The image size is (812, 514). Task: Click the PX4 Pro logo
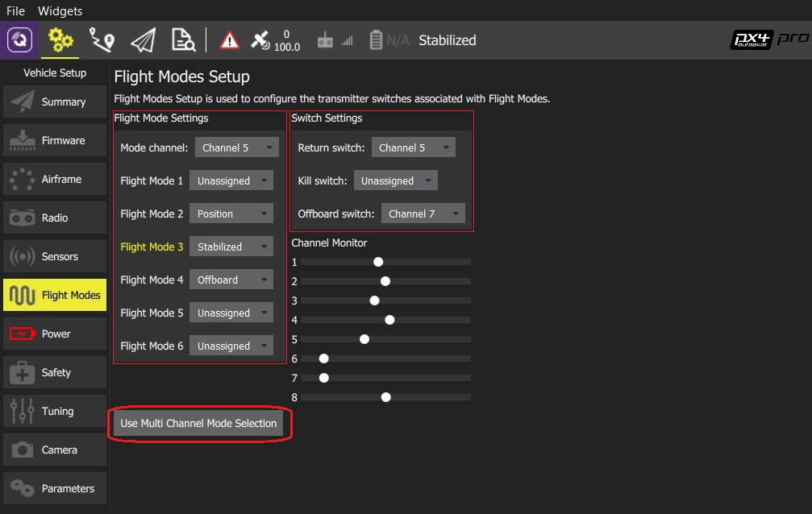coord(769,39)
